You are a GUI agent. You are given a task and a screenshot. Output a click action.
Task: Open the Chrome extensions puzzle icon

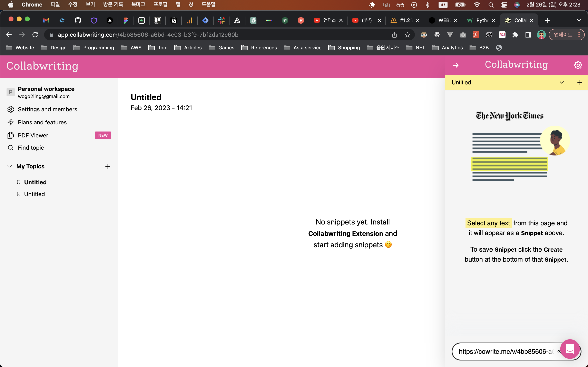[515, 35]
